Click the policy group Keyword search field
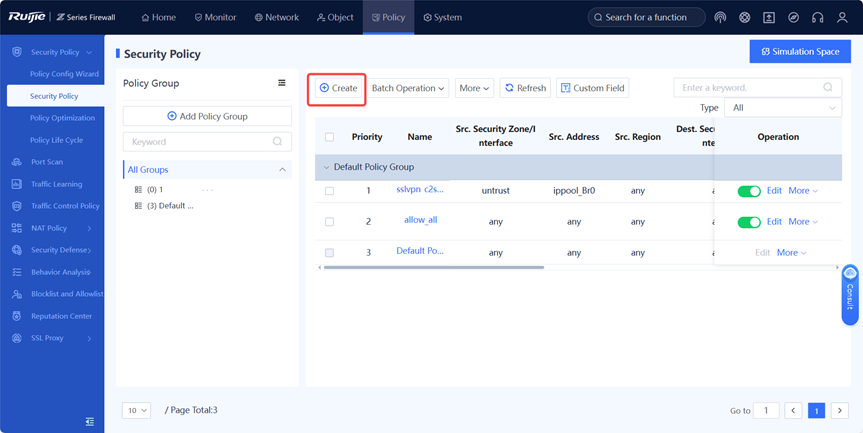The width and height of the screenshot is (863, 433). point(200,142)
